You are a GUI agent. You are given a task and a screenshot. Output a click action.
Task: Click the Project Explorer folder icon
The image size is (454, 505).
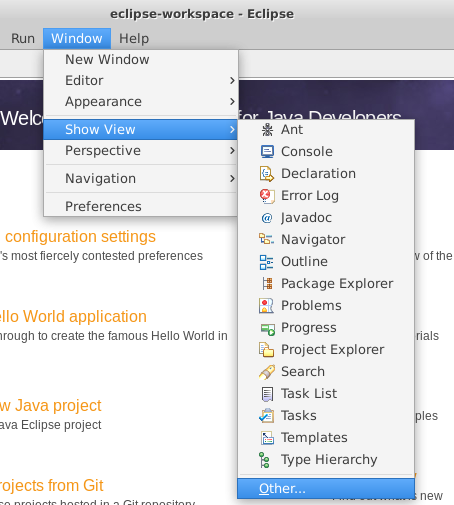pyautogui.click(x=266, y=350)
